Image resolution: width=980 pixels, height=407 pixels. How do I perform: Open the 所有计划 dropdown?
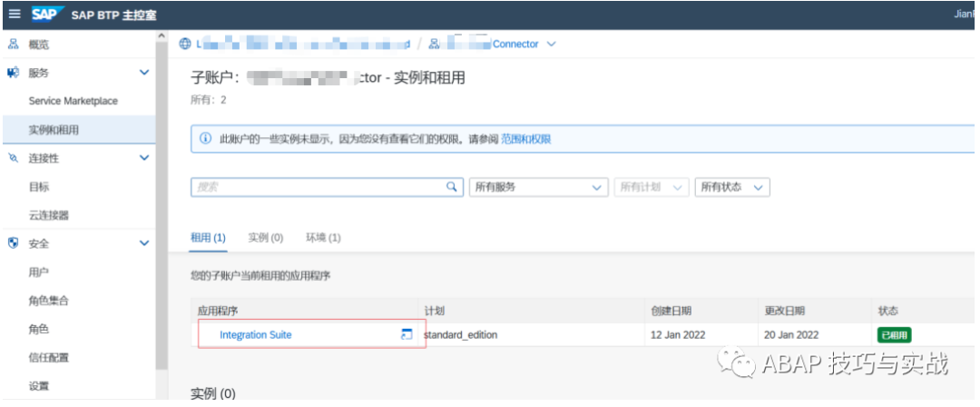(652, 187)
